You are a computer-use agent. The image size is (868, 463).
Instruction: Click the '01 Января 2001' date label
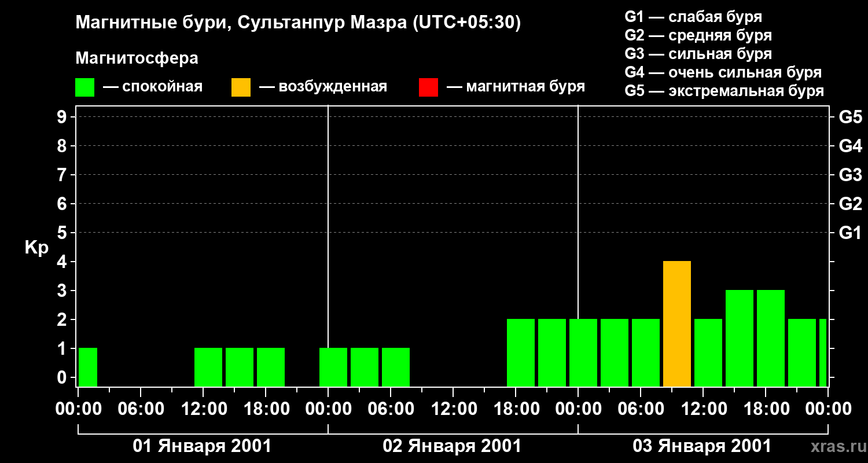coord(202,446)
